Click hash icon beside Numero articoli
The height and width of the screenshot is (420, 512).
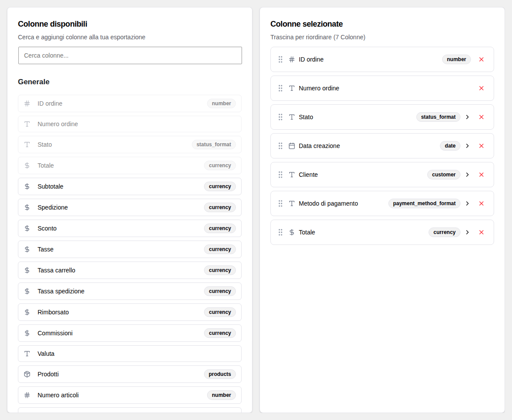[27, 395]
